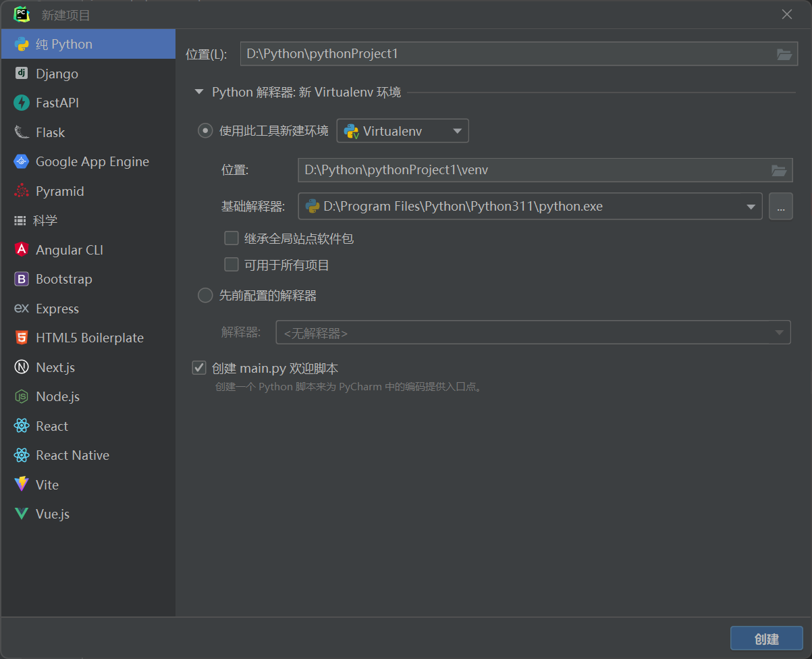812x659 pixels.
Task: Click the 科学 grid icon
Action: [x=20, y=220]
